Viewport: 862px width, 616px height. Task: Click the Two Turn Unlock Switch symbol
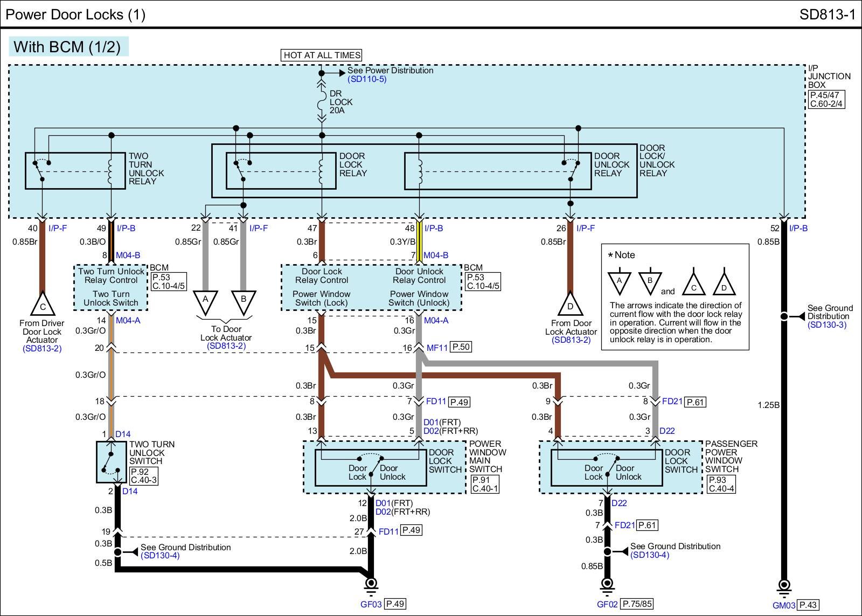[112, 462]
